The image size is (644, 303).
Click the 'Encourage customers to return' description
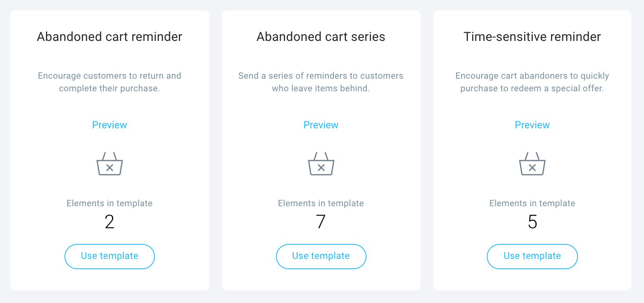110,82
